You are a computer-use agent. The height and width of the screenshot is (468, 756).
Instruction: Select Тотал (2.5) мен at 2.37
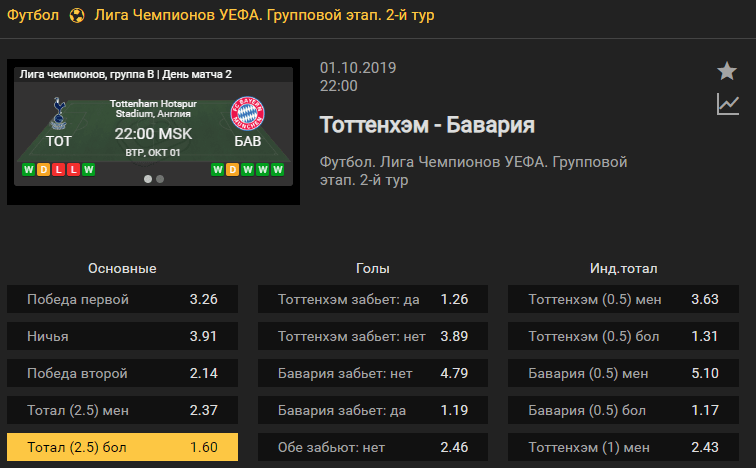(x=122, y=410)
